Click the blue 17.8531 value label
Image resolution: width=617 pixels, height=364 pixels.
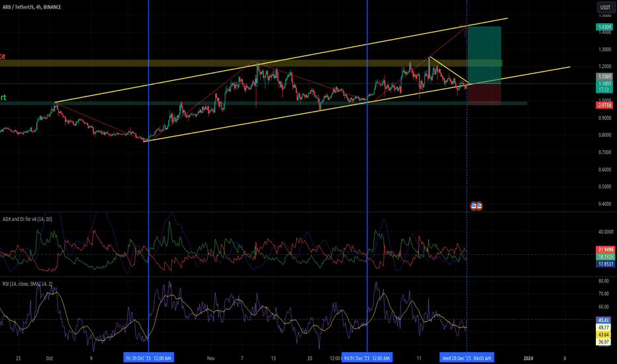pos(606,264)
